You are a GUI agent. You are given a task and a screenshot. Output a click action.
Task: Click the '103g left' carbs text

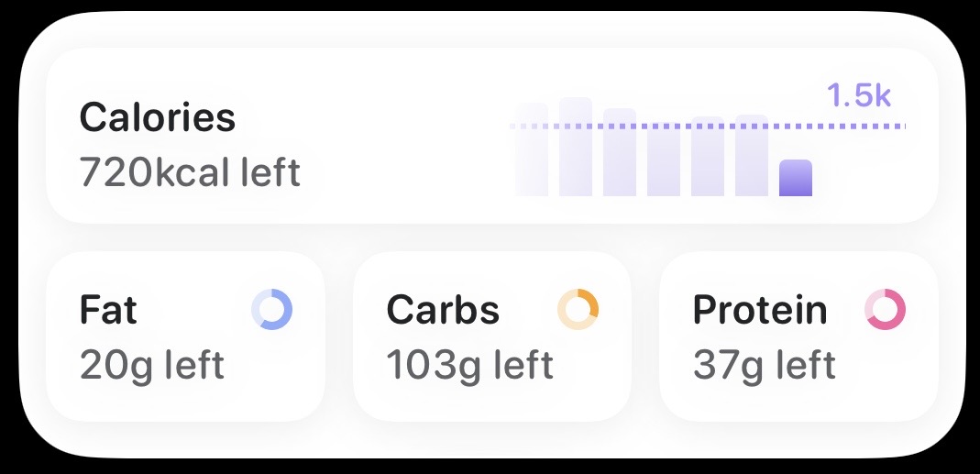pyautogui.click(x=469, y=364)
